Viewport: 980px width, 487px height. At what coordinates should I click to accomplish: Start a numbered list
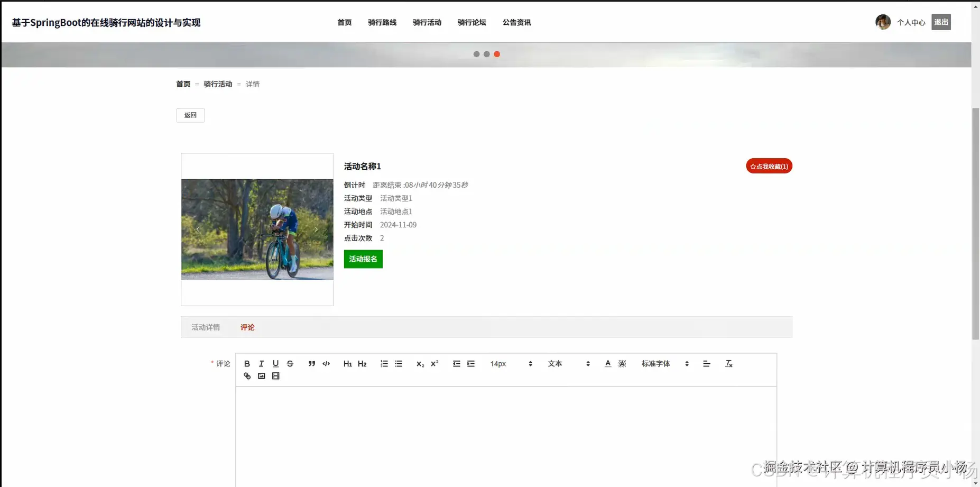point(384,364)
